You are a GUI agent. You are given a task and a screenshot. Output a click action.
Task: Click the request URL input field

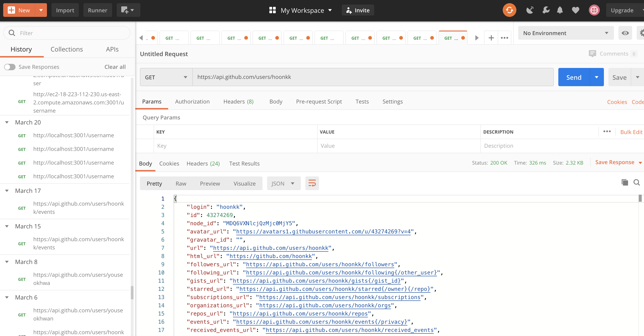(373, 77)
